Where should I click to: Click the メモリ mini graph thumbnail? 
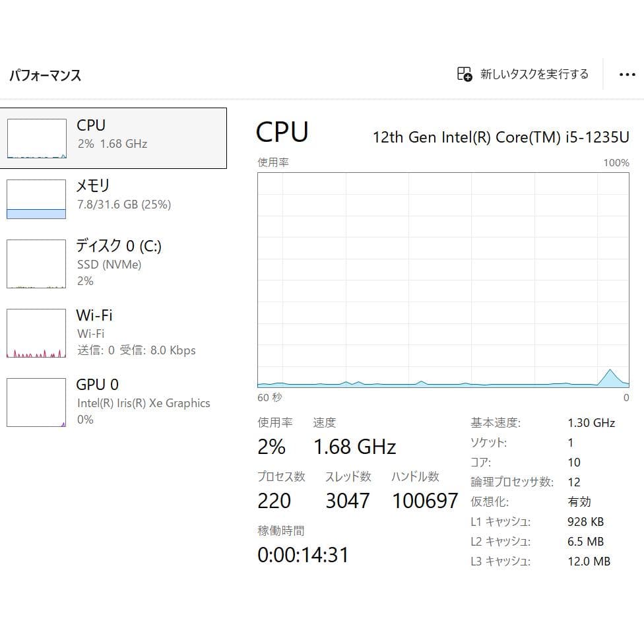(x=36, y=199)
